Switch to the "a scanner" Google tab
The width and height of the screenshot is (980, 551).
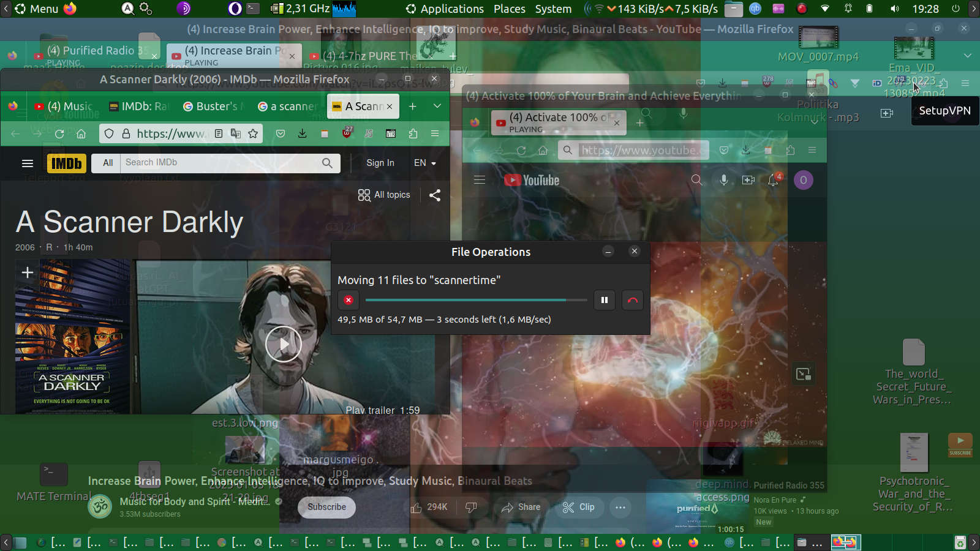coord(287,106)
